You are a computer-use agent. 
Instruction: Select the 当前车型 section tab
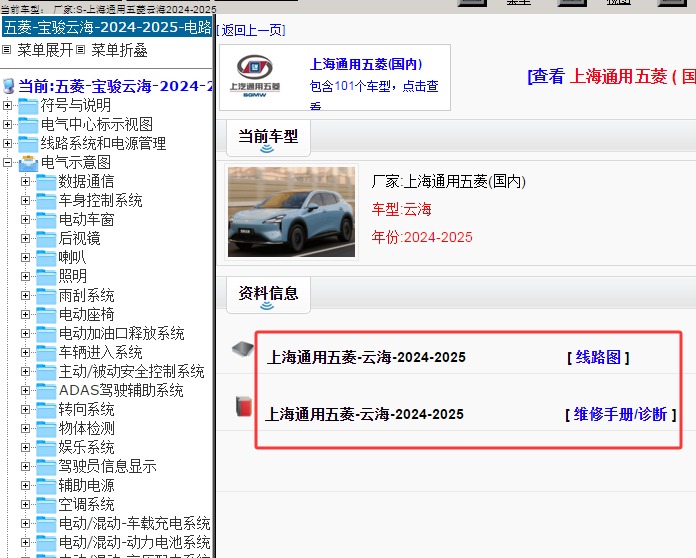[268, 138]
